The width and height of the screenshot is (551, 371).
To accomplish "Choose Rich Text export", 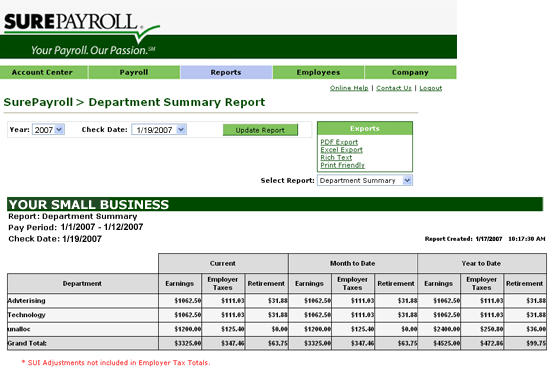I will click(336, 157).
